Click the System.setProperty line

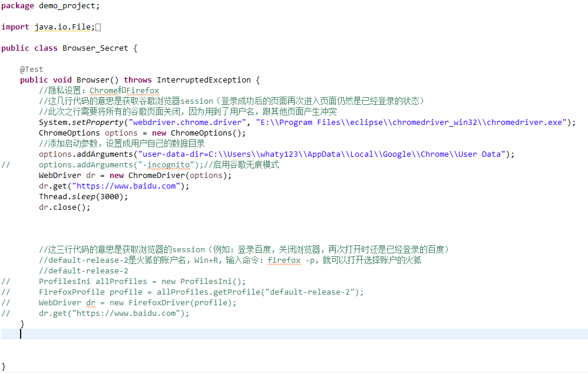[307, 123]
